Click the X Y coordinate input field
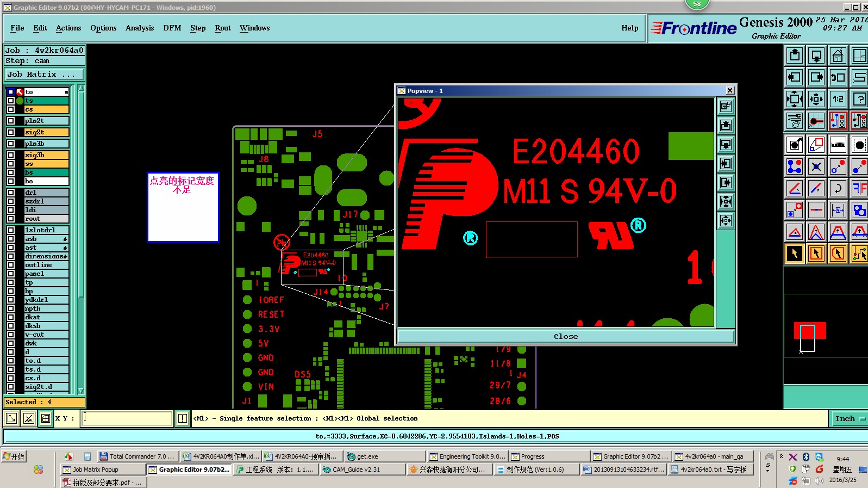This screenshot has height=488, width=868. (x=127, y=418)
